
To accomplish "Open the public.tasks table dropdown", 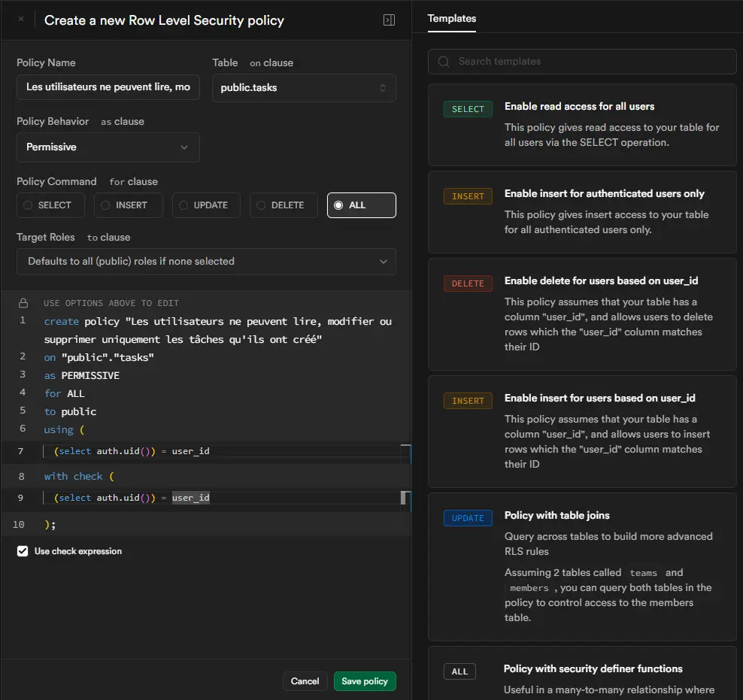I will (304, 88).
